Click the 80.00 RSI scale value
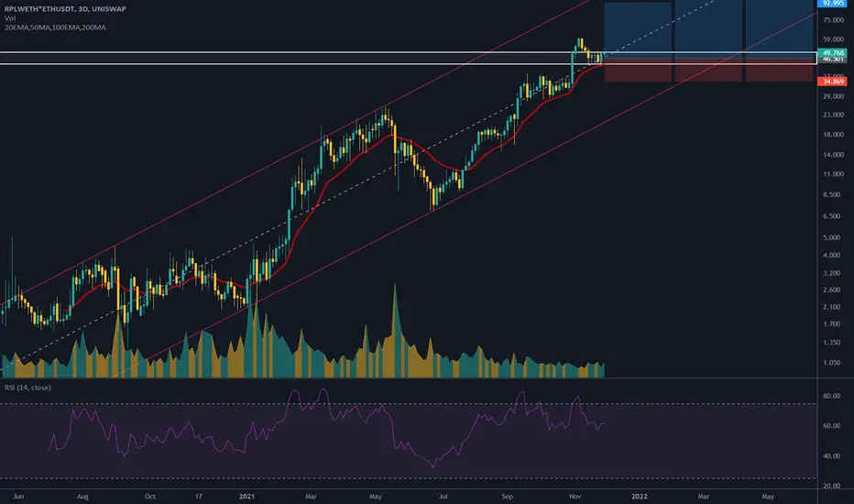Image resolution: width=854 pixels, height=504 pixels. click(x=832, y=396)
